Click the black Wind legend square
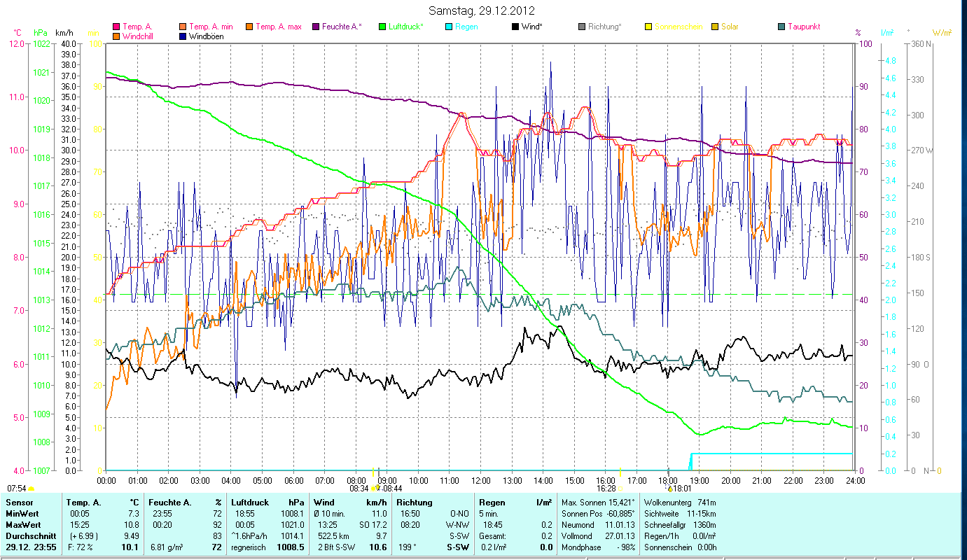The height and width of the screenshot is (560, 967). (x=515, y=27)
